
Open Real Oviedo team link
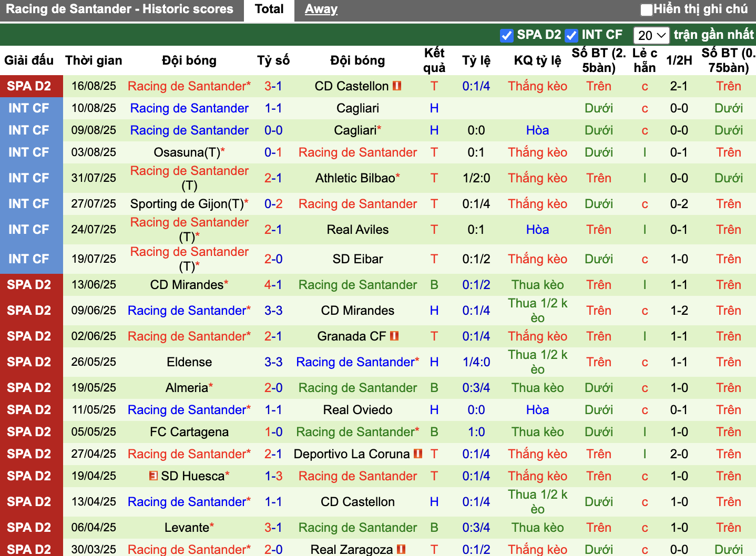(357, 410)
